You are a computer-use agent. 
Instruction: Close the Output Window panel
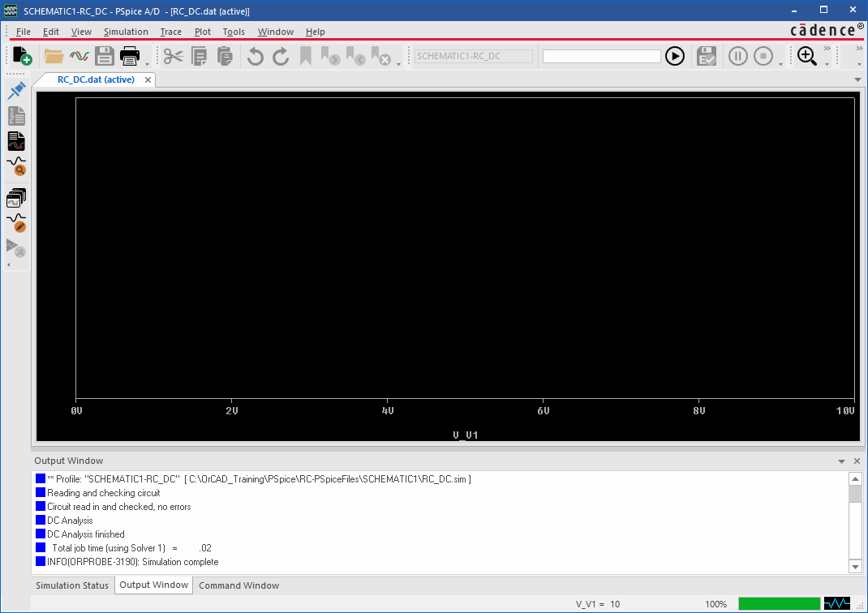(857, 461)
